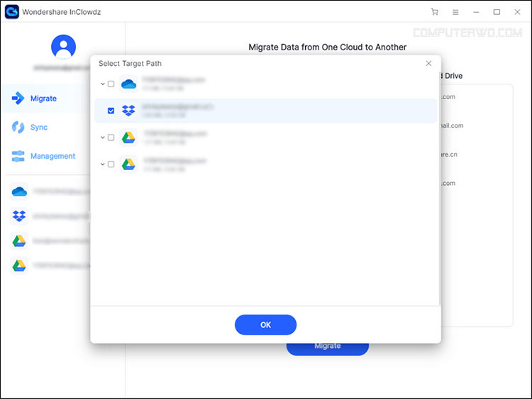532x399 pixels.
Task: Expand the OneDrive folder tree
Action: coord(102,84)
